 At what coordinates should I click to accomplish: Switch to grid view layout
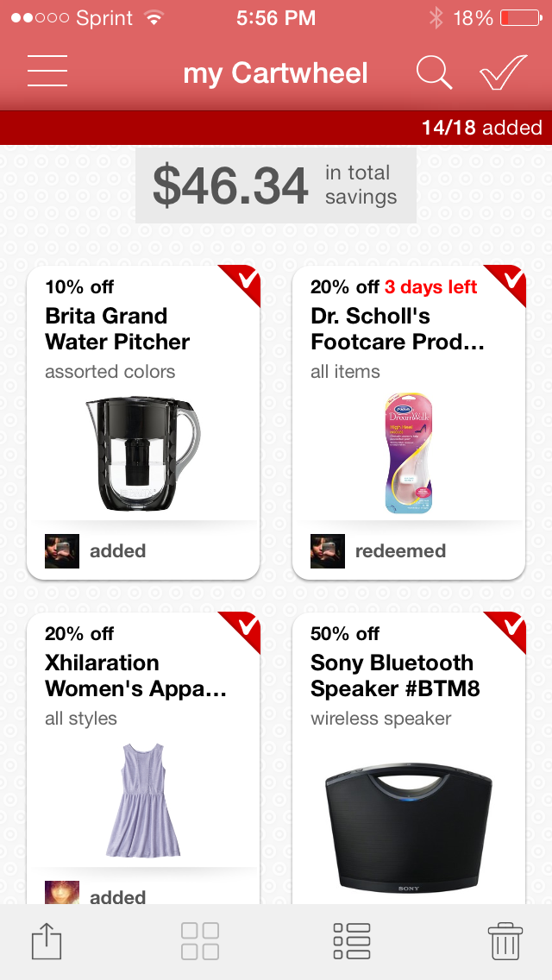click(200, 941)
